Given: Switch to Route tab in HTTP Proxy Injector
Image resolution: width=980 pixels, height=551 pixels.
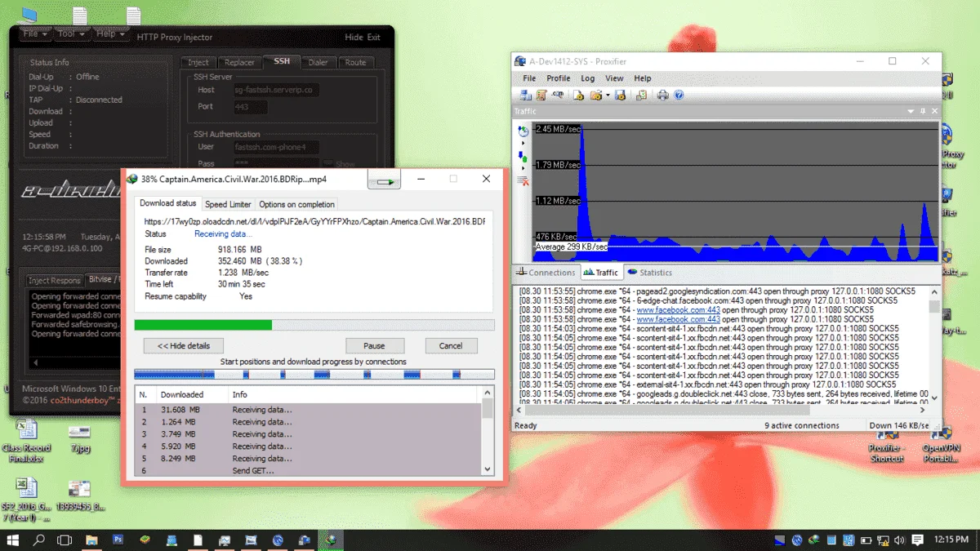Looking at the screenshot, I should [355, 62].
